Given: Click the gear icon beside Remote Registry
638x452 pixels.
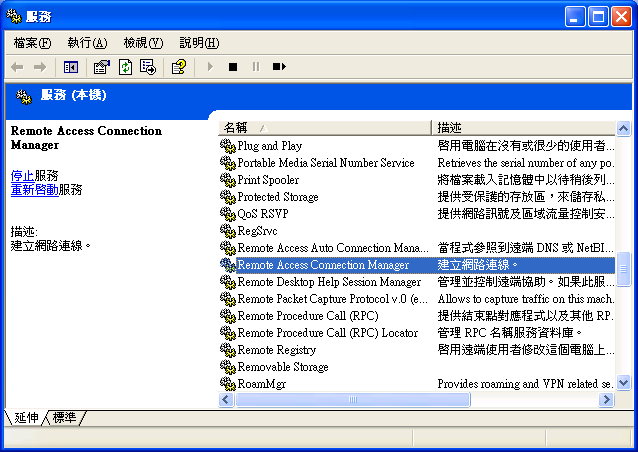Looking at the screenshot, I should 228,350.
